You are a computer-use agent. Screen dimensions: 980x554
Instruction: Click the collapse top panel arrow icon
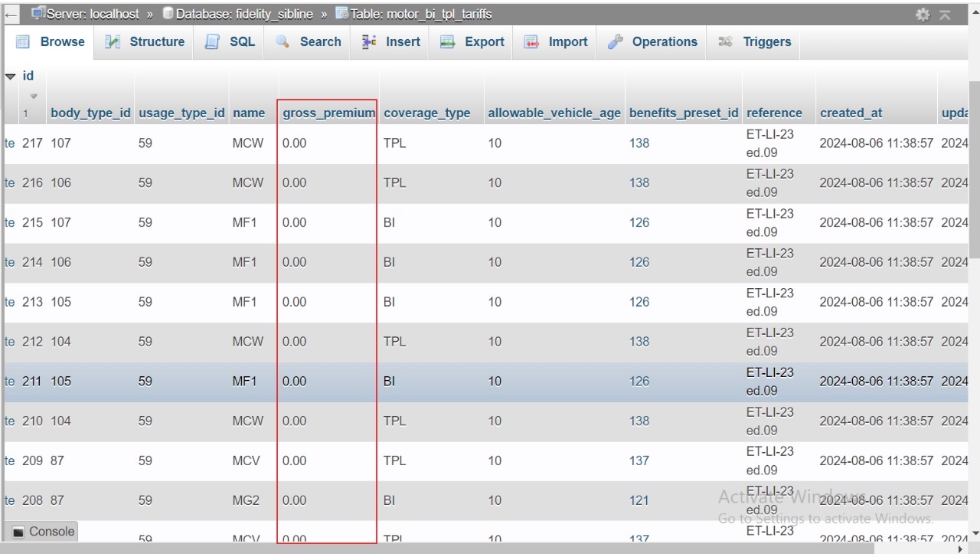946,15
